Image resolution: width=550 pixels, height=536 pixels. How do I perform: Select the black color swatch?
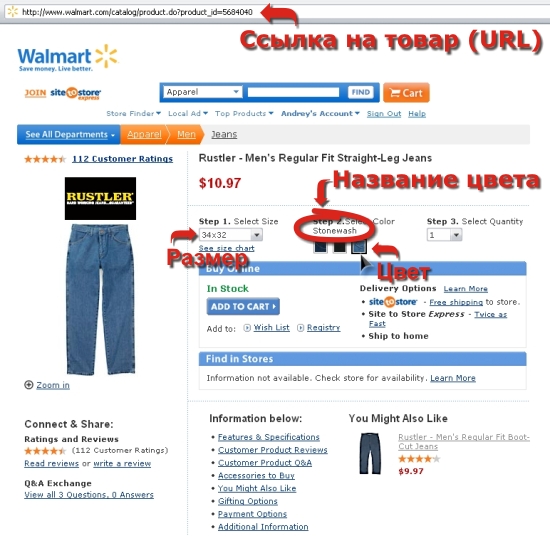[x=339, y=247]
